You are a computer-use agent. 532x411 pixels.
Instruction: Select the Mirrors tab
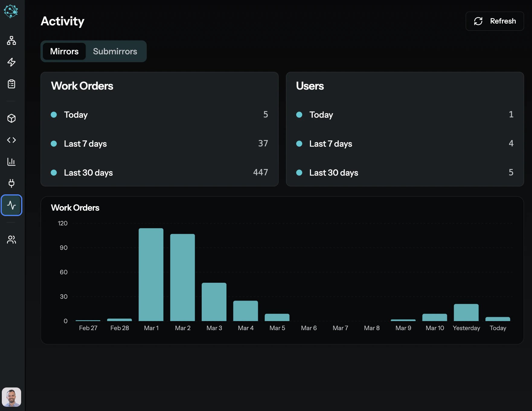[64, 51]
